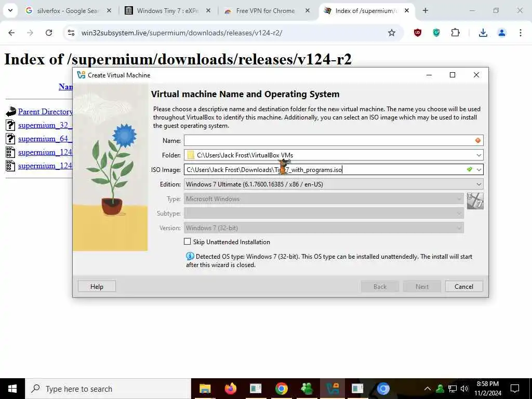Click the virtual machine Name field
The width and height of the screenshot is (532, 399).
pos(334,140)
